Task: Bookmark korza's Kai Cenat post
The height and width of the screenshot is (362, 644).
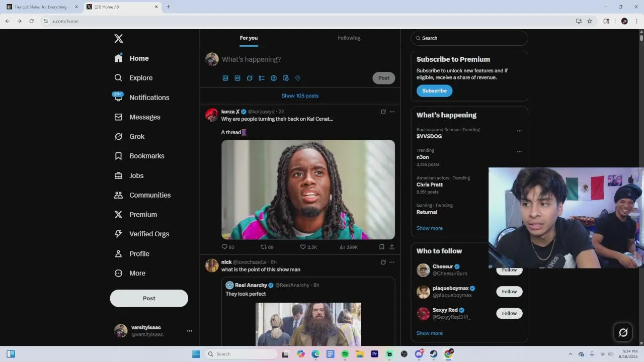Action: pos(382,247)
